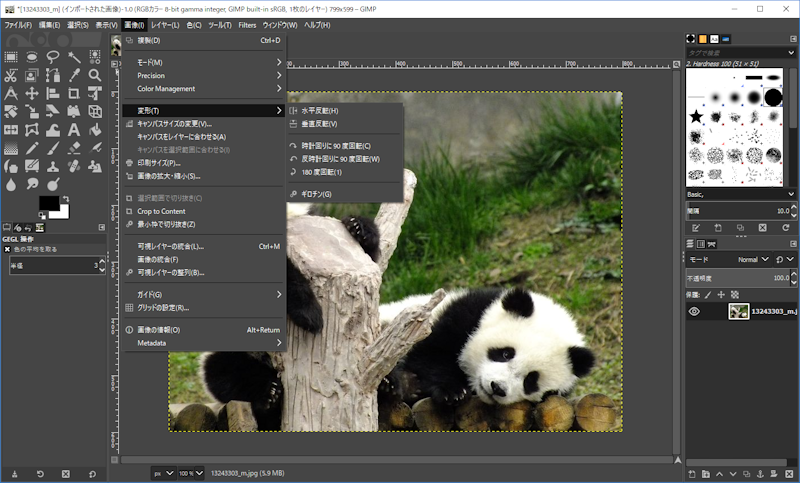Viewport: 800px width, 483px height.
Task: Select the Color Picker eyedropper tool
Action: [x=74, y=75]
